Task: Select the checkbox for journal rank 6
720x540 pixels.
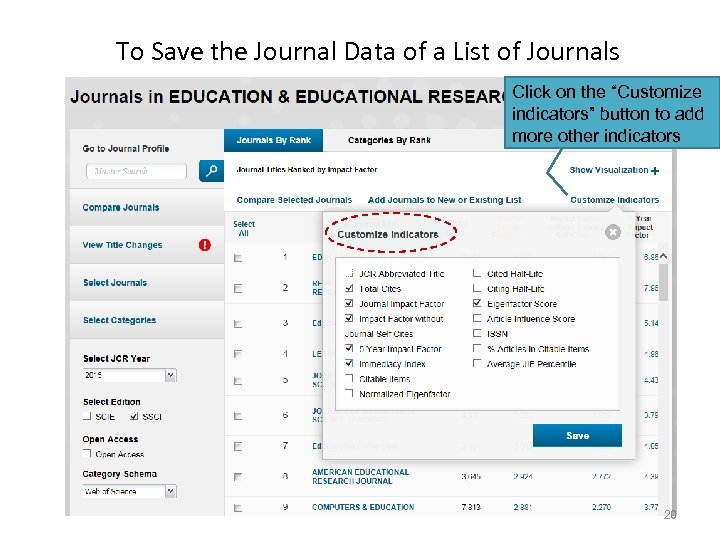Action: (238, 416)
